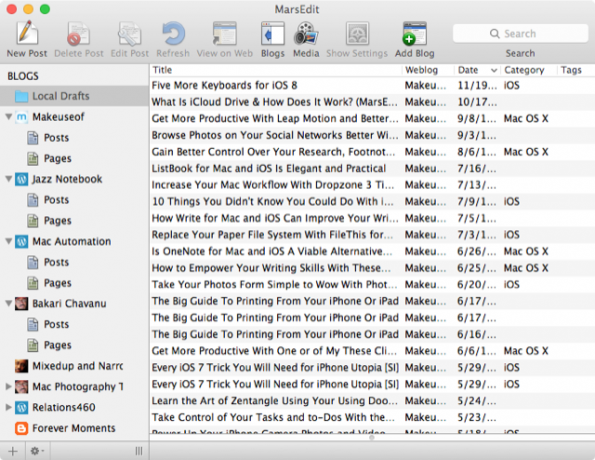Collapse the Bakari Chavanu blog tree
595x460 pixels.
click(x=8, y=303)
